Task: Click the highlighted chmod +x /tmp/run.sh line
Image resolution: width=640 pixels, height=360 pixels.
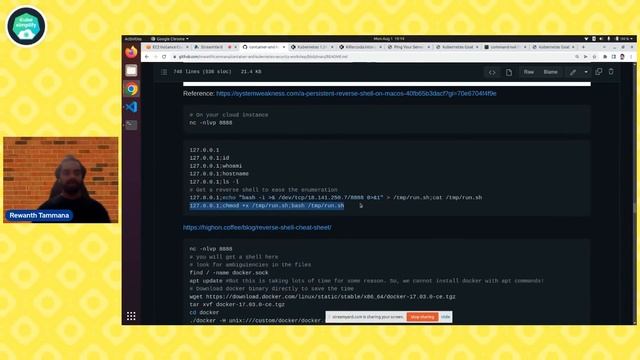Action: tap(267, 206)
